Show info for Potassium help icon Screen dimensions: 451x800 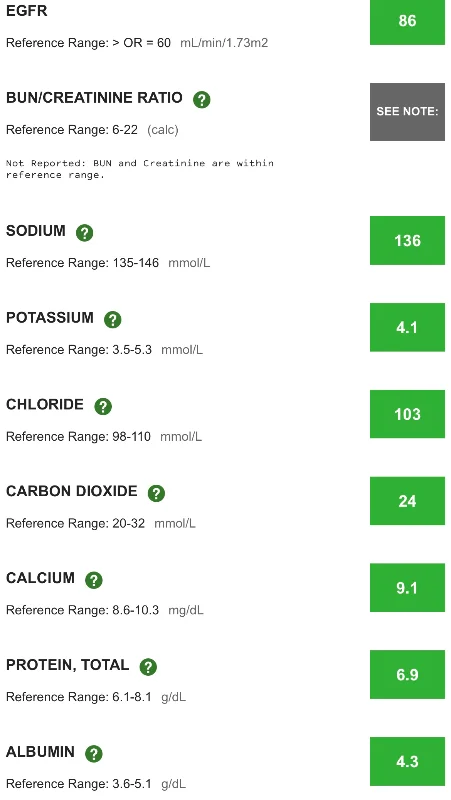point(113,319)
